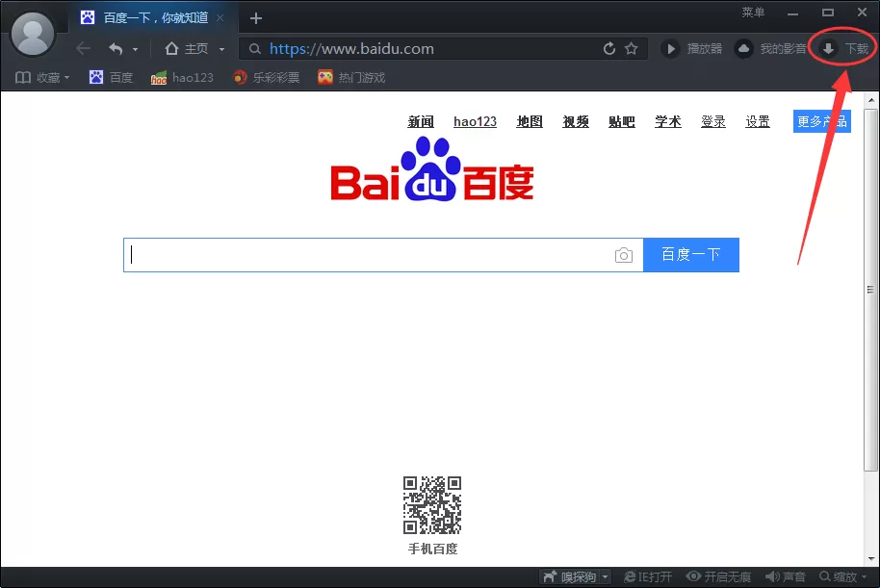880x588 pixels.
Task: Click the 学术 link
Action: coord(668,121)
